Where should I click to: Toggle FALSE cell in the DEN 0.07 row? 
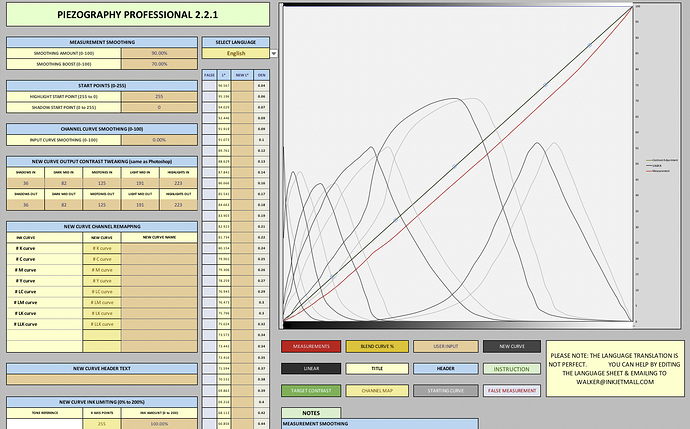pos(209,107)
